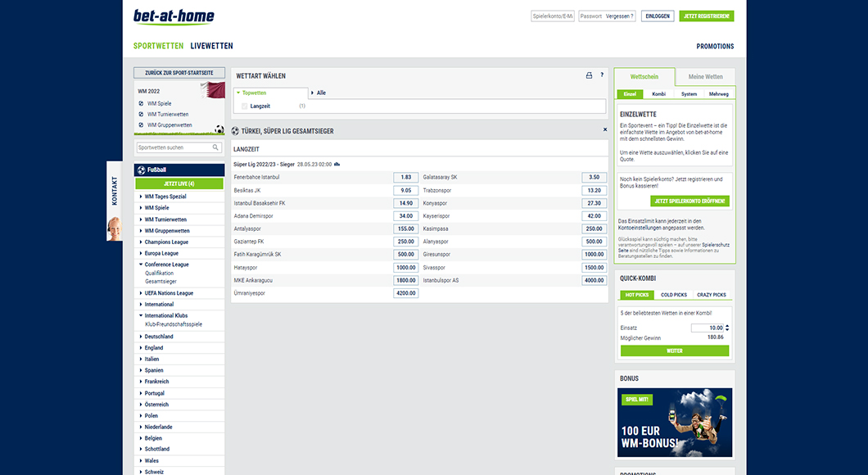Switch to the Meine Wetten tab
Image resolution: width=868 pixels, height=475 pixels.
click(x=705, y=76)
